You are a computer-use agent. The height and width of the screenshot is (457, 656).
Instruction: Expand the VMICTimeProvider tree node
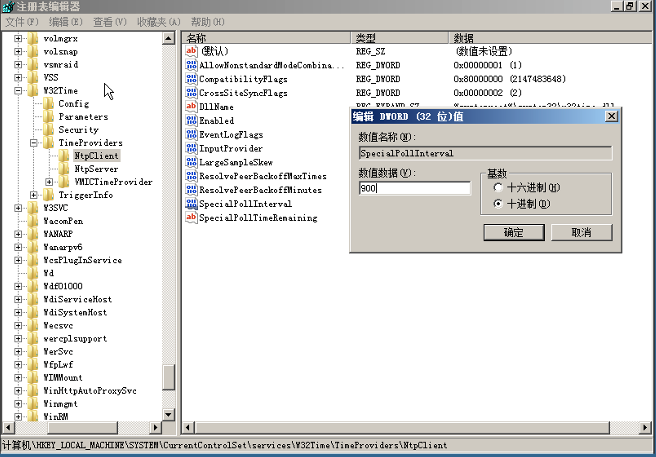tap(49, 182)
